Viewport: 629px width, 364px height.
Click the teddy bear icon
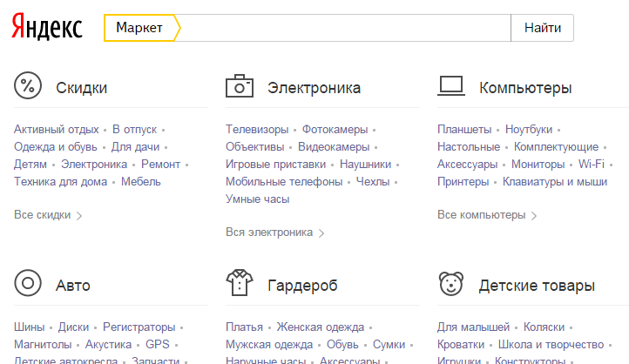click(451, 283)
